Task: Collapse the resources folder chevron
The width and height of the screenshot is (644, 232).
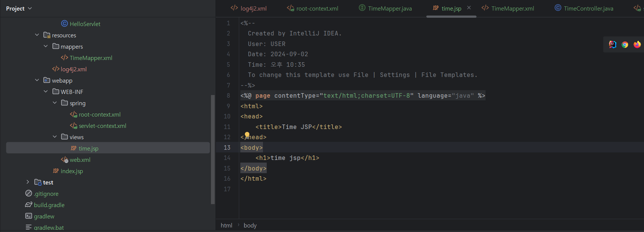Action: coord(37,35)
